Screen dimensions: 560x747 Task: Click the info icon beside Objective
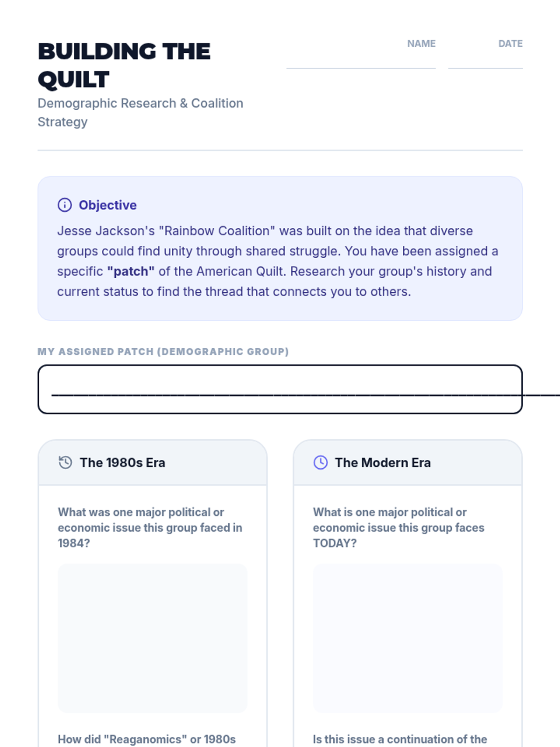64,205
